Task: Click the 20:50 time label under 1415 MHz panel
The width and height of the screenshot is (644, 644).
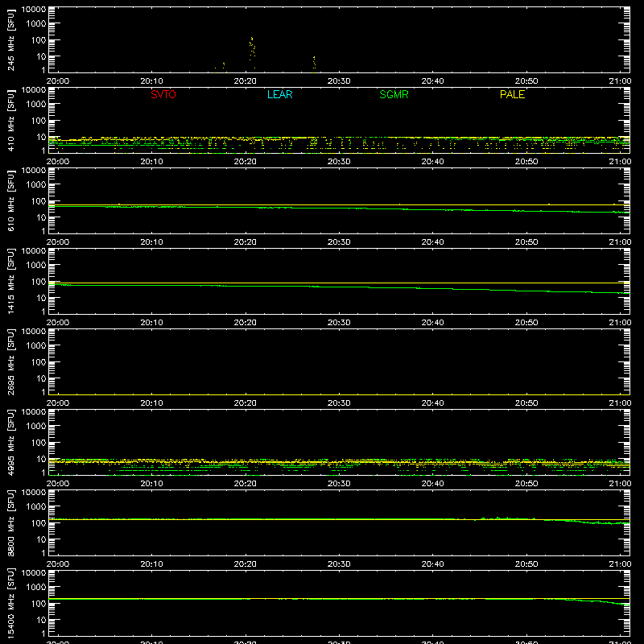Action: pyautogui.click(x=526, y=323)
